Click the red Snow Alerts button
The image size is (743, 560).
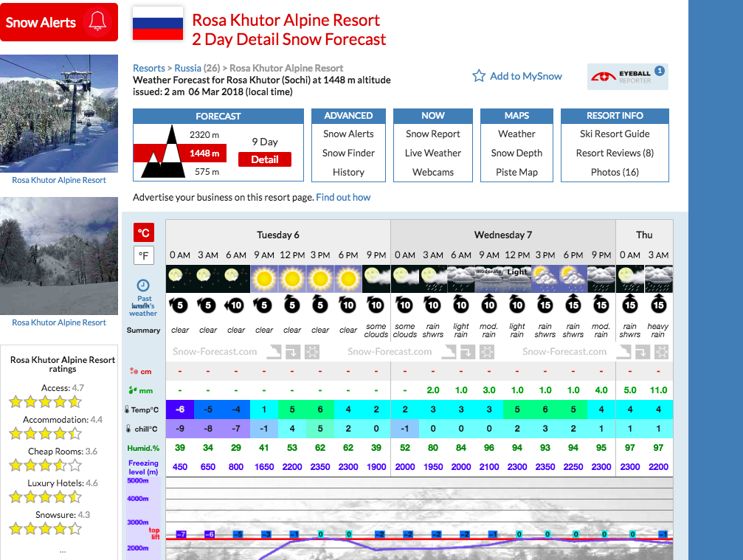tap(59, 22)
